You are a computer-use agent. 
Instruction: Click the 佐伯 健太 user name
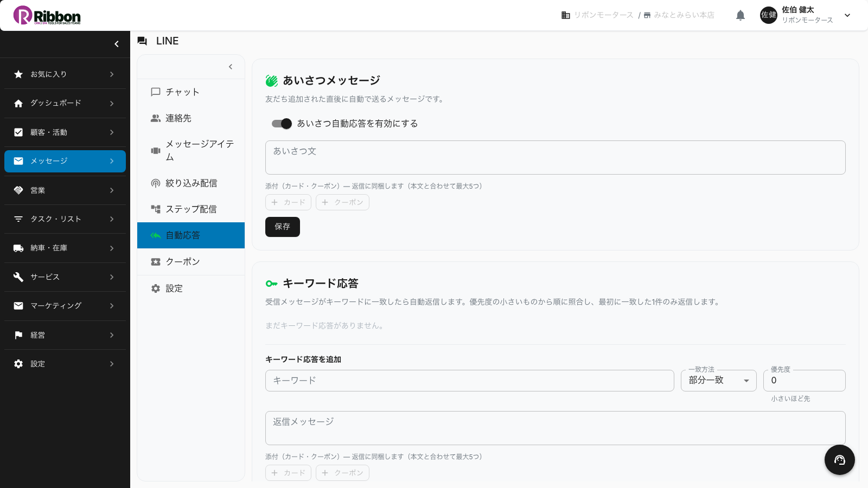point(798,10)
